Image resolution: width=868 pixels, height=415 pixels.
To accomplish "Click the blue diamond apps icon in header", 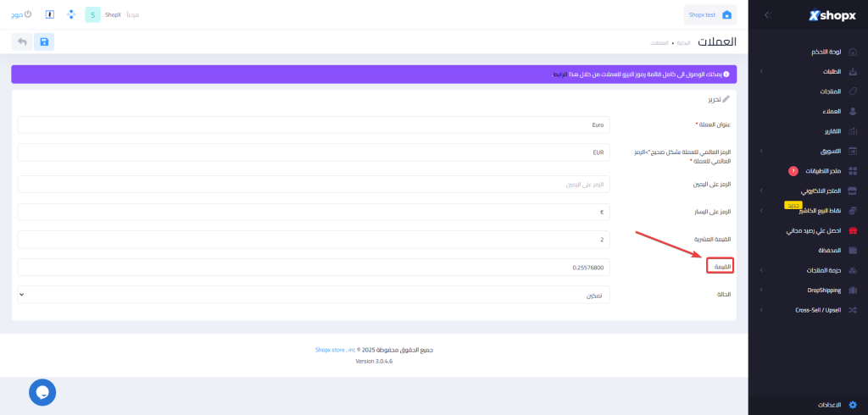I will (x=70, y=14).
